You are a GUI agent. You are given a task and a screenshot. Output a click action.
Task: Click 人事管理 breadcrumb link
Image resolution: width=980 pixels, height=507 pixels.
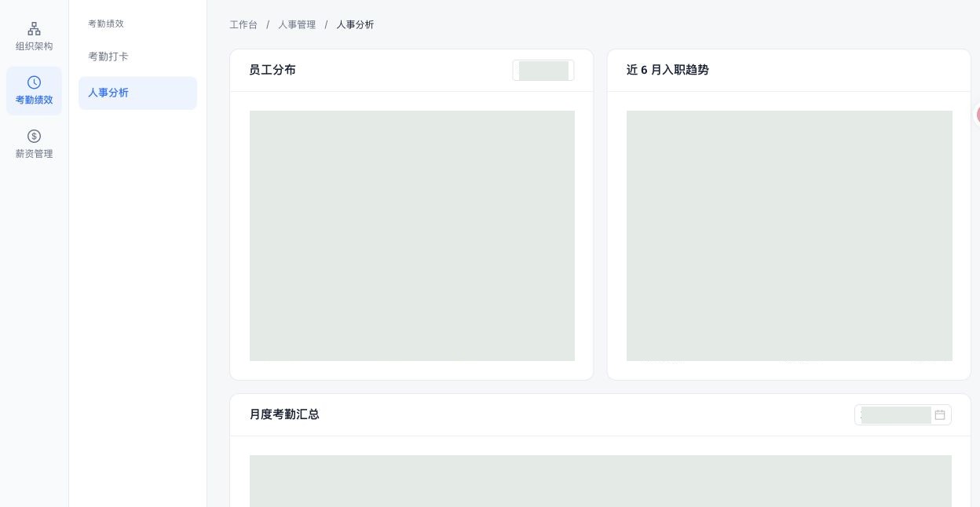coord(297,24)
